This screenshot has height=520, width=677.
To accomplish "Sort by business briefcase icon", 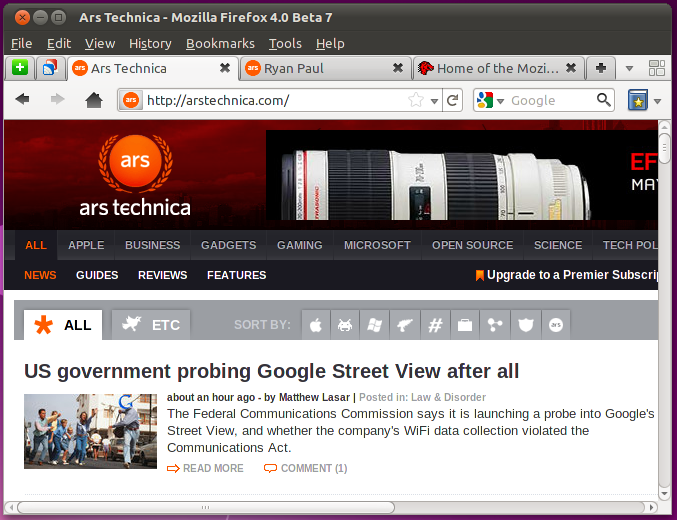I will pos(465,325).
